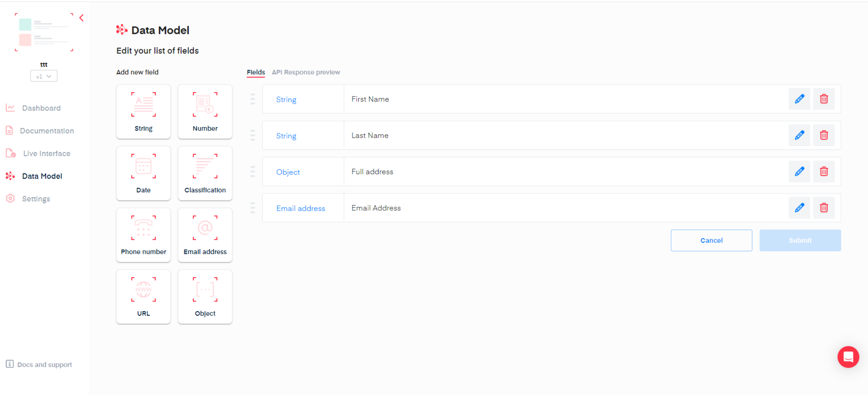
Task: Collapse the sidebar with the red chevron
Action: [82, 18]
